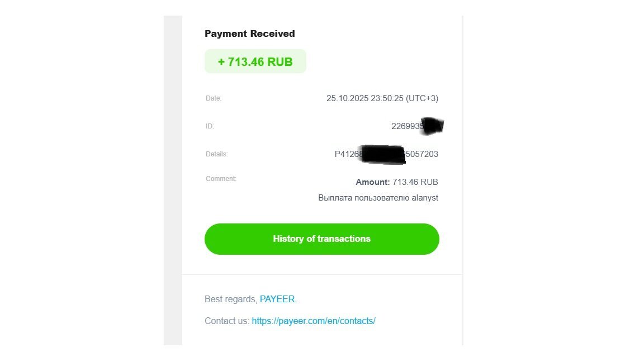Click the Details: field label
This screenshot has height=362, width=644.
click(x=216, y=154)
